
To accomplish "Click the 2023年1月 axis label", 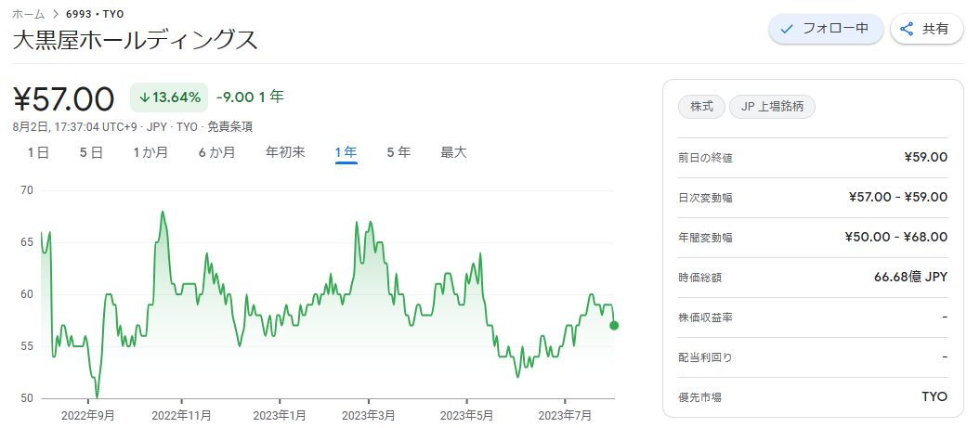I will (280, 415).
